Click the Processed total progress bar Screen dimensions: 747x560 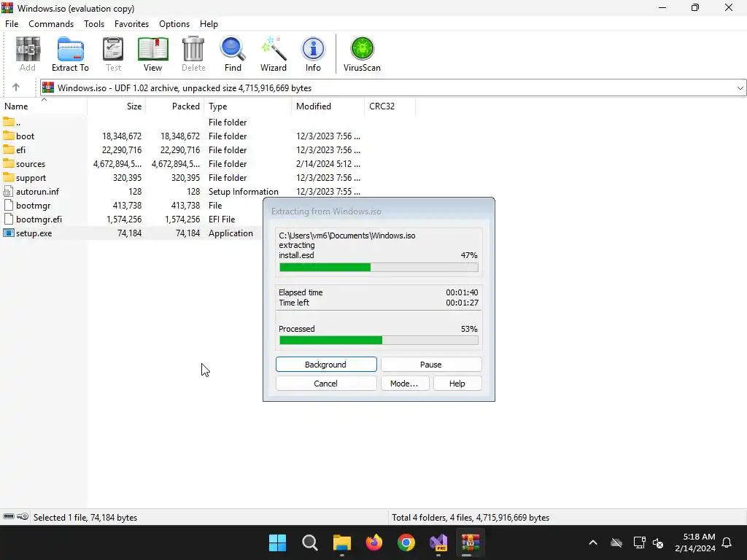coord(379,340)
